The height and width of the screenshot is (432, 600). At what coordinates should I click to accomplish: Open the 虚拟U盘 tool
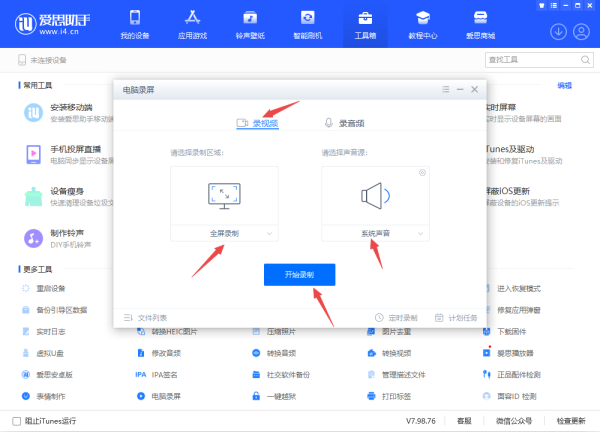(43, 353)
